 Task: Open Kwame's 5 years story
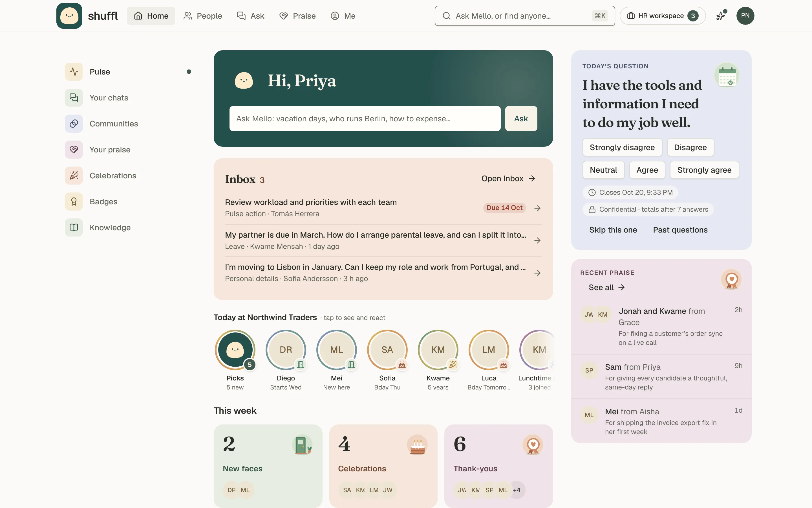[x=438, y=360]
